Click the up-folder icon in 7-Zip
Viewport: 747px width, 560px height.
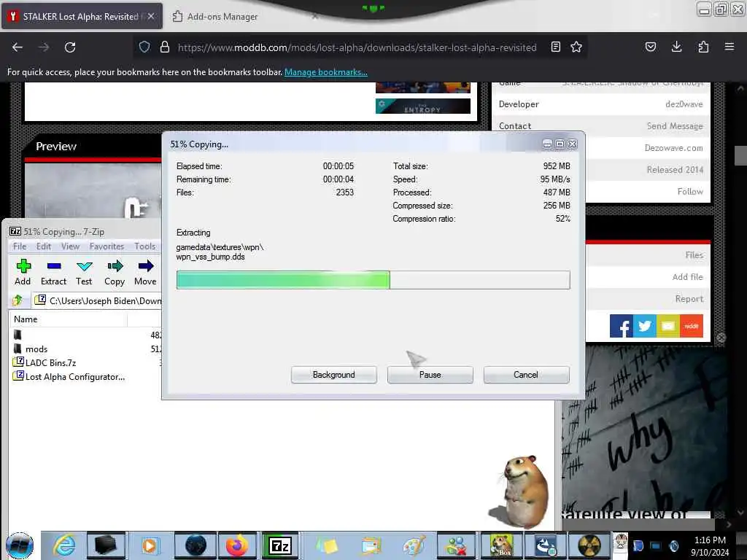pos(18,300)
